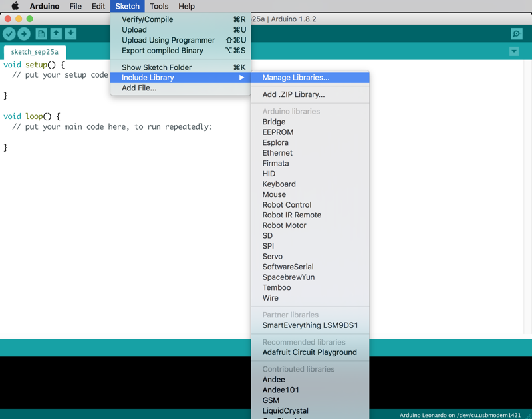The image size is (532, 419).
Task: Include the Mouse library
Action: [310, 194]
